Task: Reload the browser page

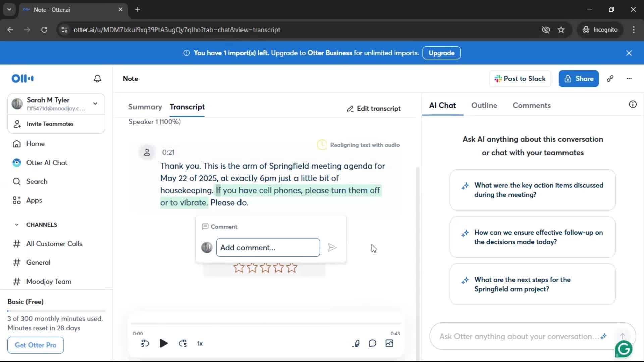Action: click(x=44, y=29)
